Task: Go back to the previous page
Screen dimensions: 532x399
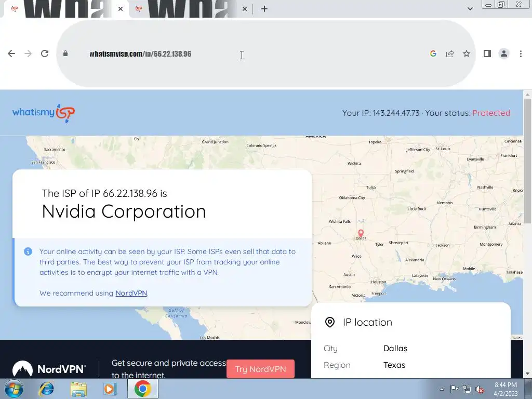Action: 11,54
